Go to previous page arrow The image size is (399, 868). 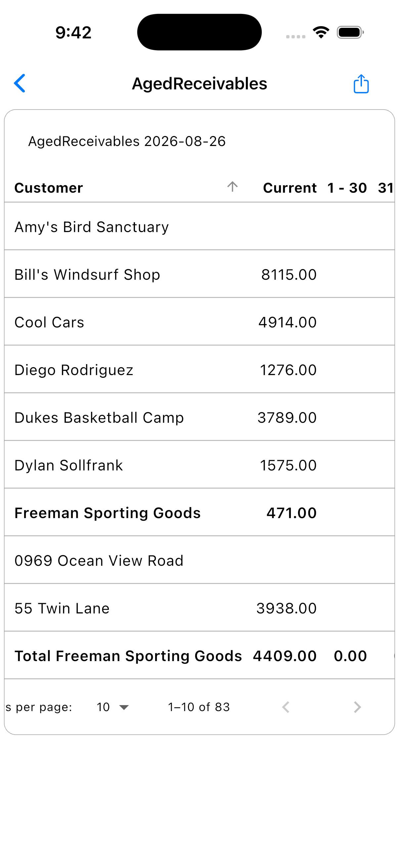(x=286, y=707)
